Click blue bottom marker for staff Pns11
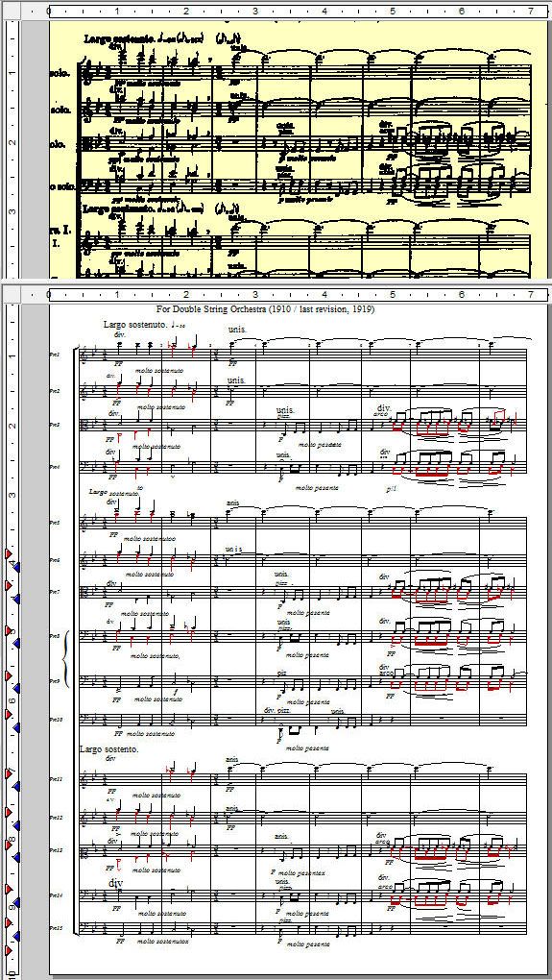Screen dimensions: 552x980 17,786
